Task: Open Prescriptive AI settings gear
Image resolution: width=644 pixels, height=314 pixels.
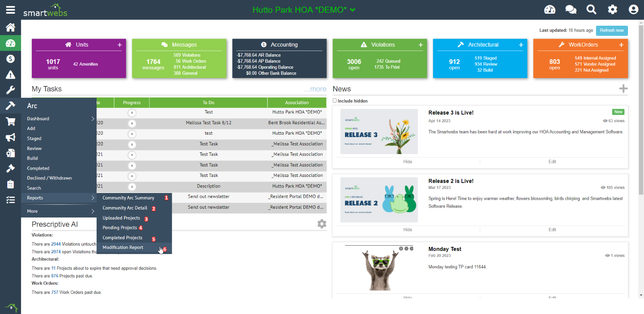Action: tap(322, 224)
